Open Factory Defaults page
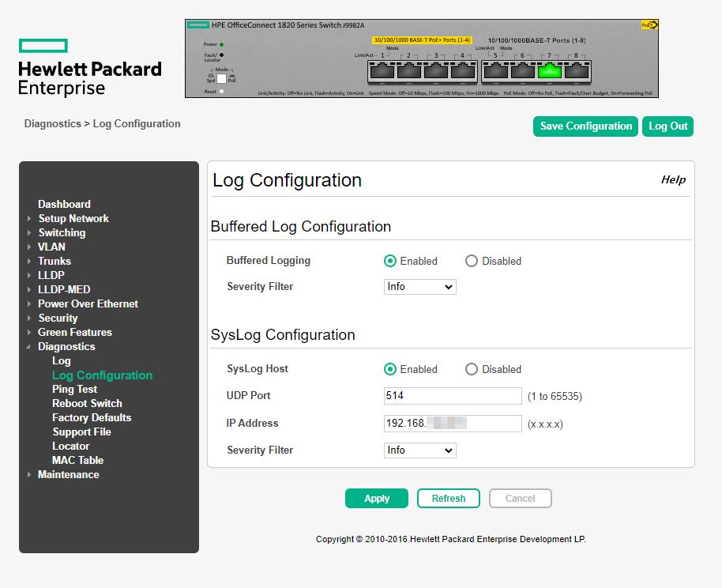Image resolution: width=722 pixels, height=588 pixels. point(92,417)
